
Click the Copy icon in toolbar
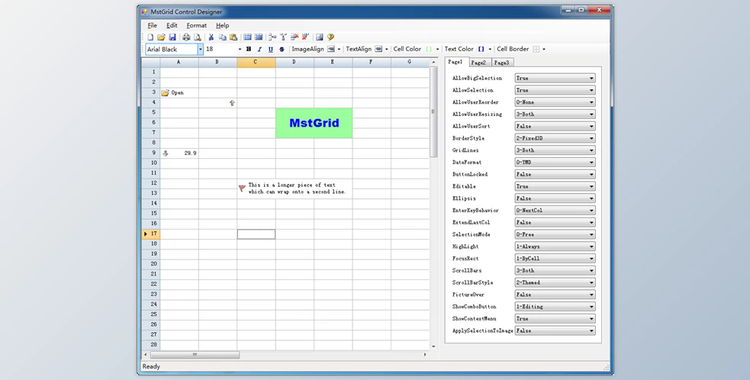click(x=222, y=37)
